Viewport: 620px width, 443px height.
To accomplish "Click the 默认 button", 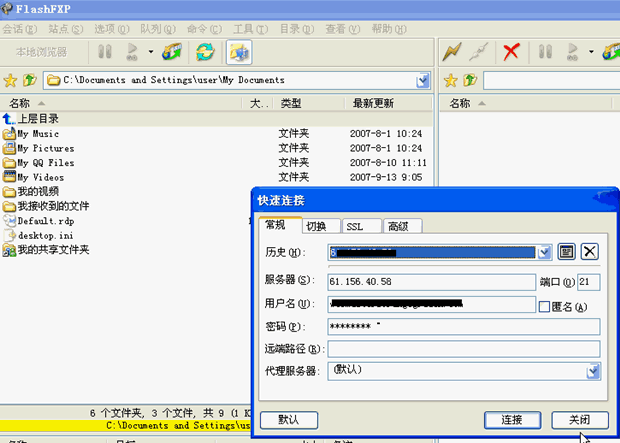I will point(289,420).
